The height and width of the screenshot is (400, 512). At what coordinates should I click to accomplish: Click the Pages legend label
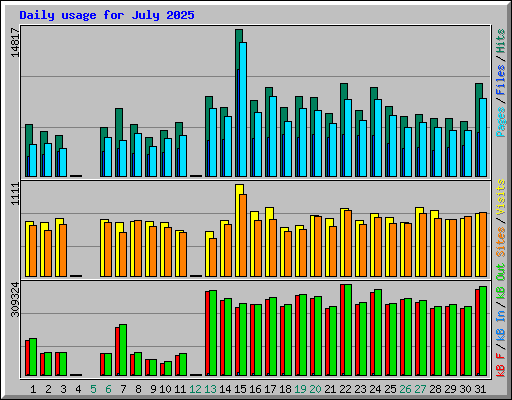tap(501, 122)
